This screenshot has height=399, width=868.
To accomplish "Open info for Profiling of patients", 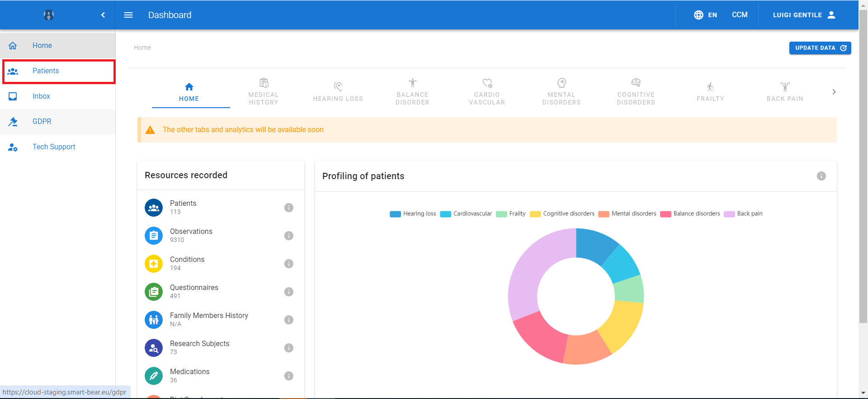I will [x=821, y=176].
